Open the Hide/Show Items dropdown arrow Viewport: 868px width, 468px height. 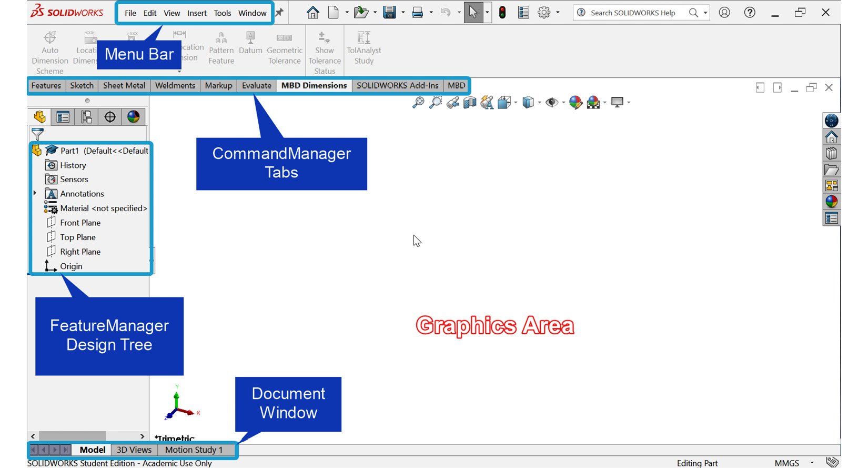563,103
